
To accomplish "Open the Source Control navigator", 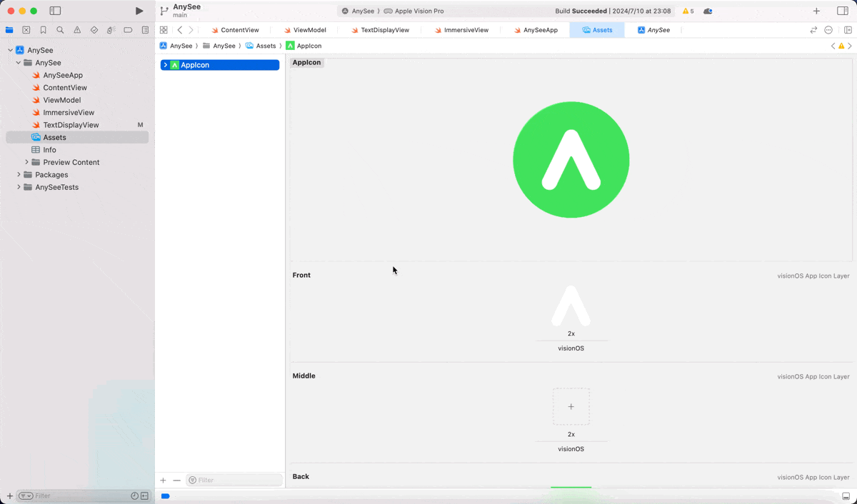I will (x=26, y=30).
